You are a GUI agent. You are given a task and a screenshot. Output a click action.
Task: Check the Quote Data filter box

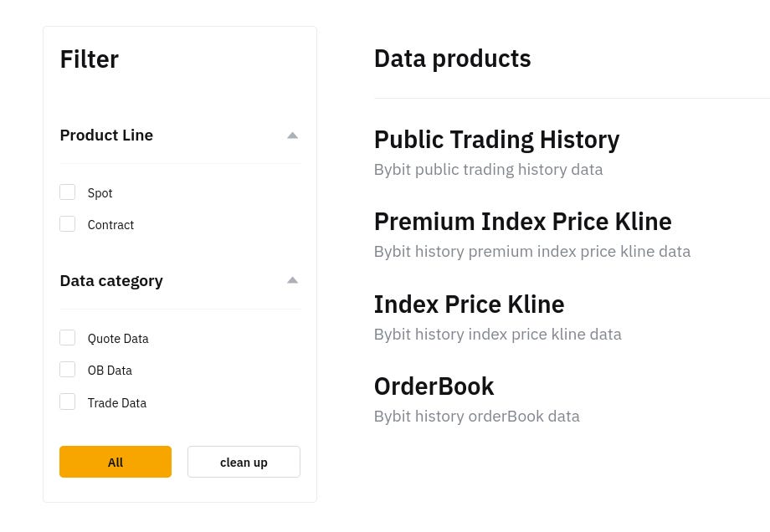coord(68,338)
